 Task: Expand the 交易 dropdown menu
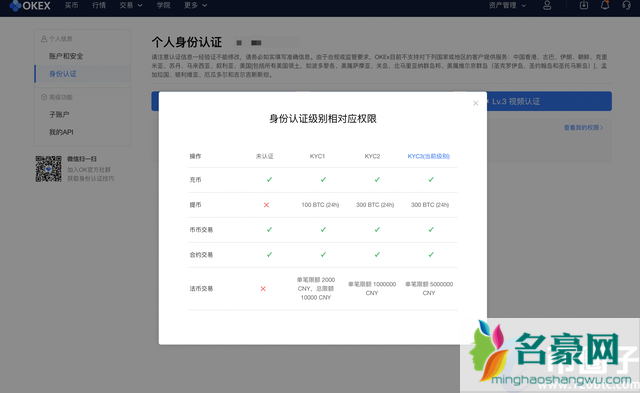(x=131, y=5)
